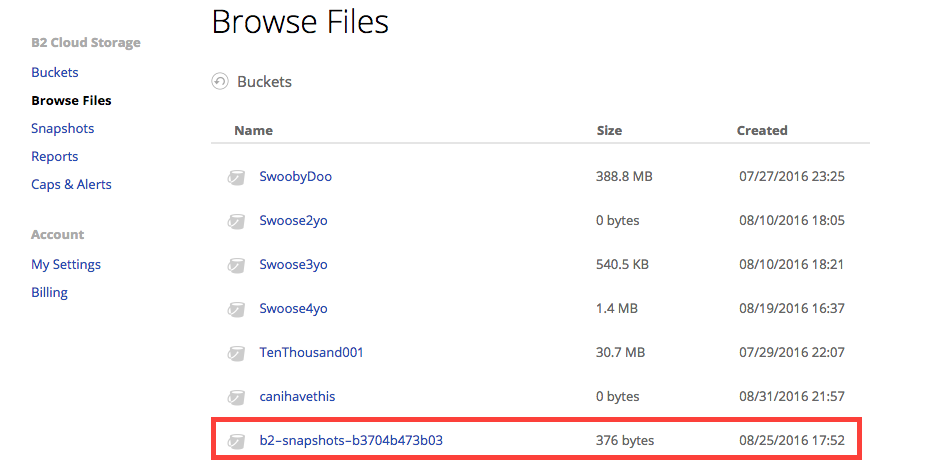Screen dimensions: 927x467
Task: Click the bucket icon next to Swoose2yo
Action: click(x=236, y=221)
